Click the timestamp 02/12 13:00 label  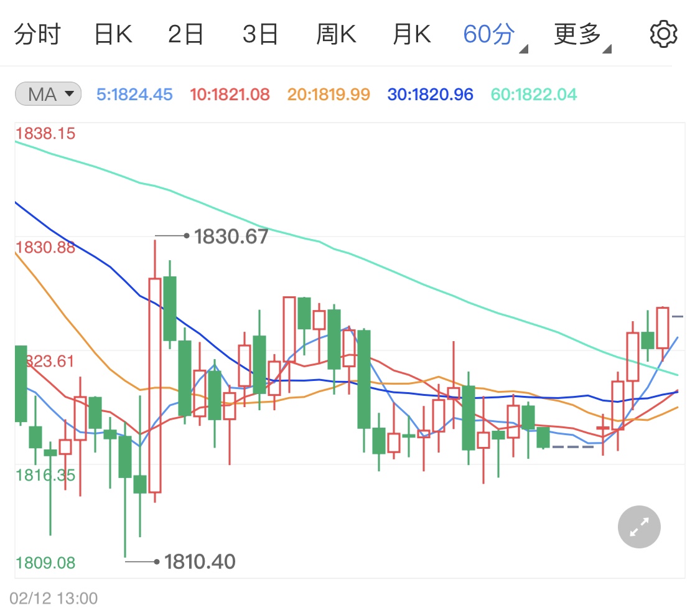[x=53, y=598]
